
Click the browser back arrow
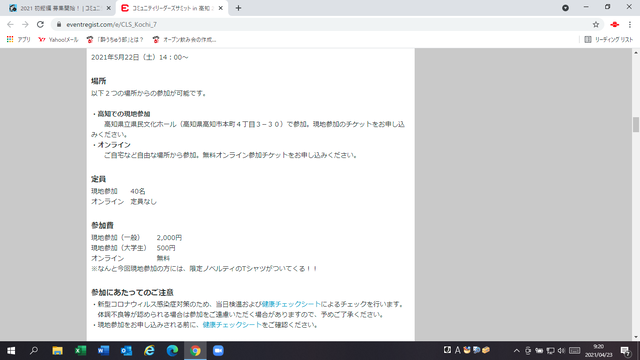click(x=10, y=24)
